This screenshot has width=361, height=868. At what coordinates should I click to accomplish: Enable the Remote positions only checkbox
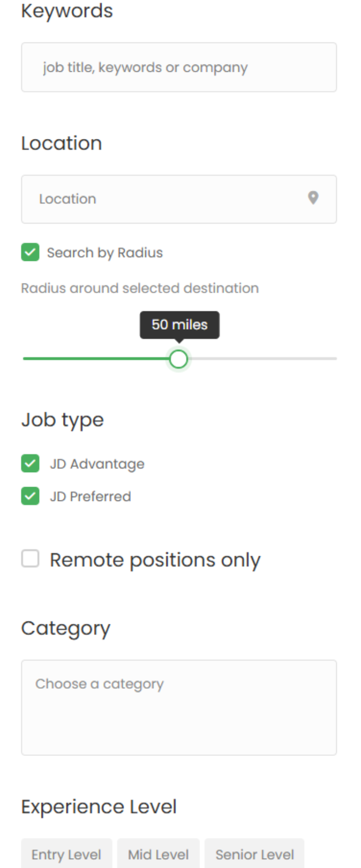30,559
